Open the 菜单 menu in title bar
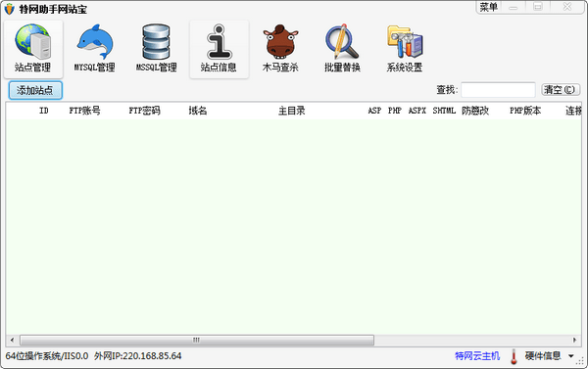 tap(488, 7)
